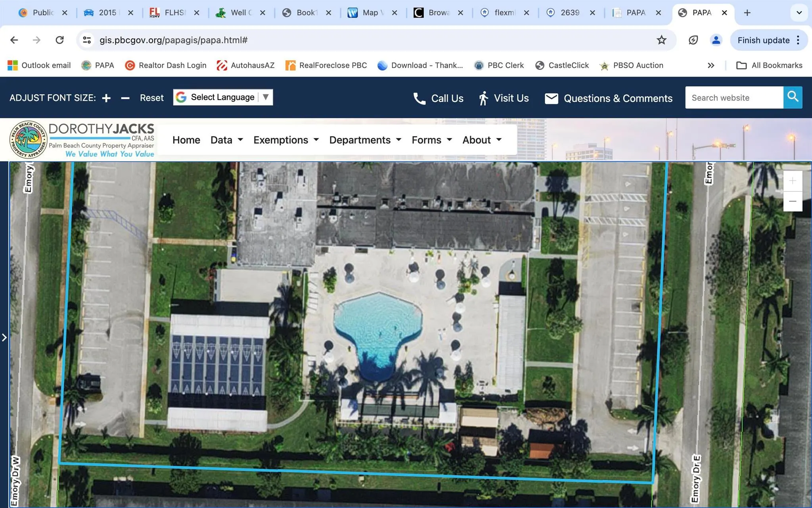Expand the left side panel arrow
Viewport: 812px width, 508px height.
click(4, 337)
